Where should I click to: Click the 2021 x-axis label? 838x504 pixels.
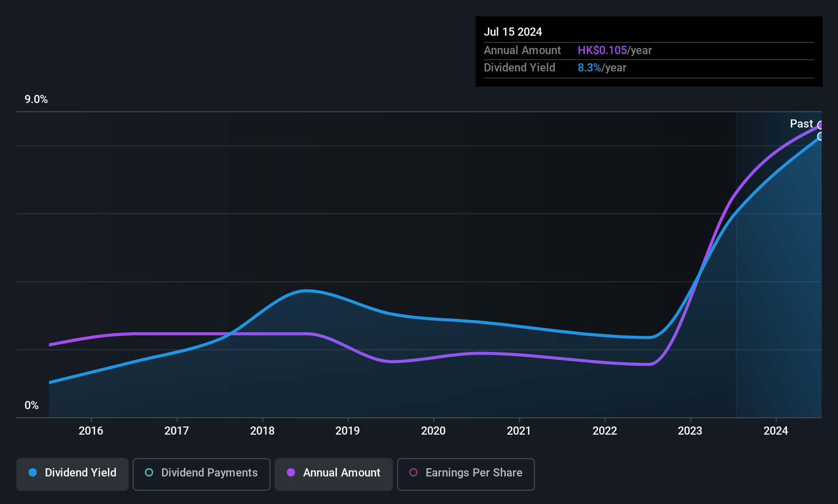[x=519, y=431]
